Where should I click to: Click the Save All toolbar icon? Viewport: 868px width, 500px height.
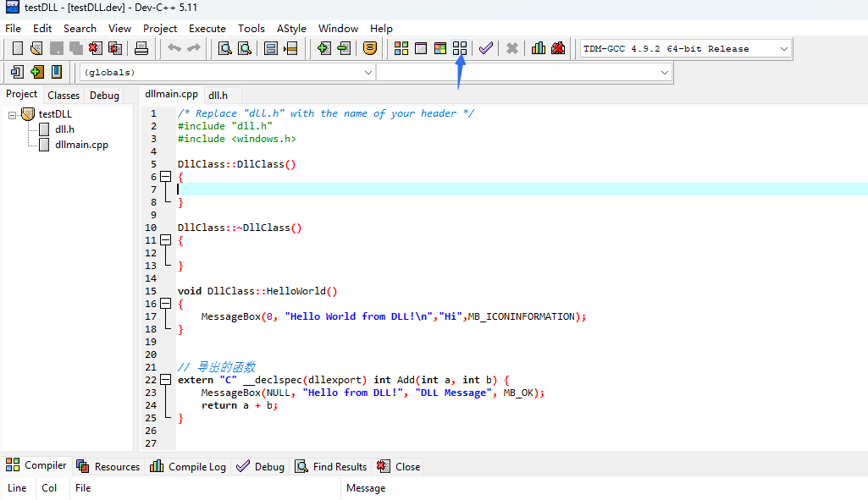click(76, 49)
